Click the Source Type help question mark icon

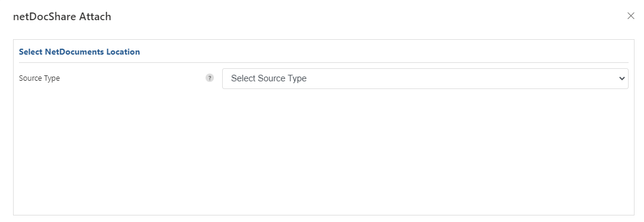[210, 78]
